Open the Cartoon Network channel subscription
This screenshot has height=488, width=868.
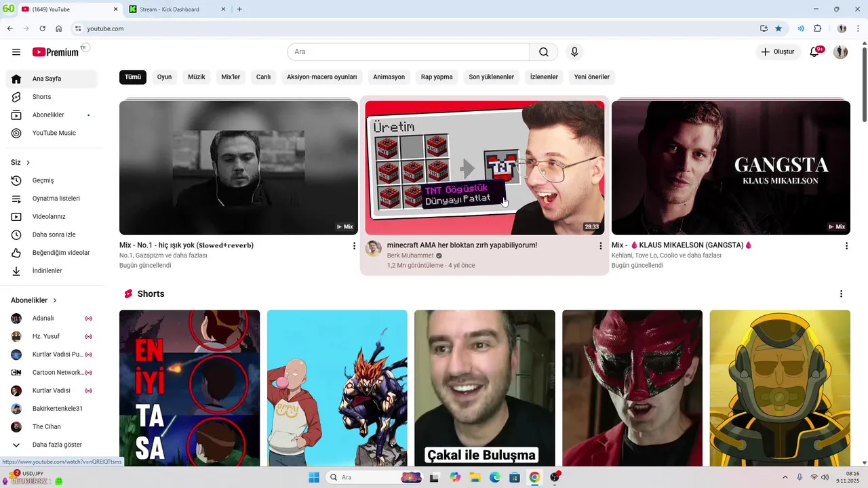pos(52,373)
